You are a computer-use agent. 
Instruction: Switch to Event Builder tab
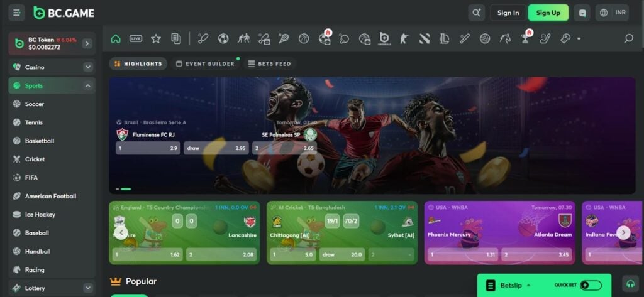coord(205,63)
